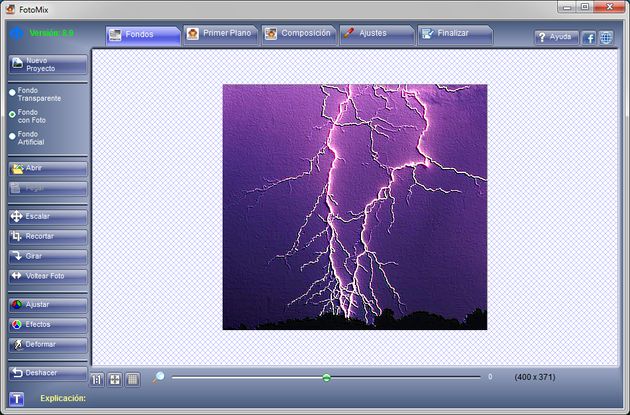Click the fit-to-window zoom icon
630x415 pixels.
pos(115,378)
